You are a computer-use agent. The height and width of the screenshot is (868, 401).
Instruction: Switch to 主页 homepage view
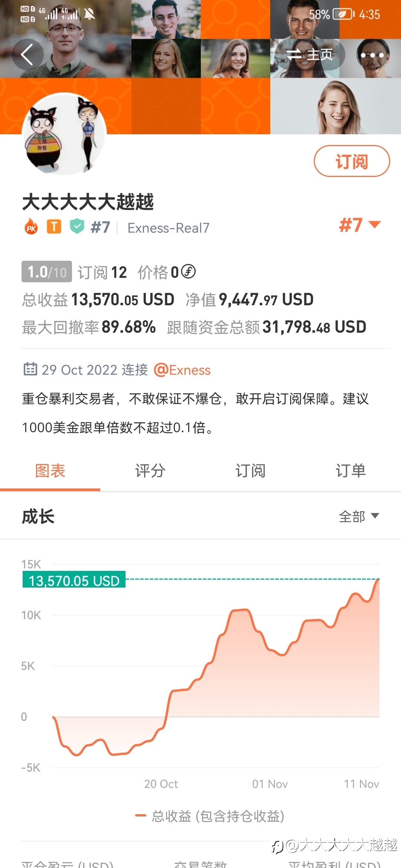pos(310,55)
